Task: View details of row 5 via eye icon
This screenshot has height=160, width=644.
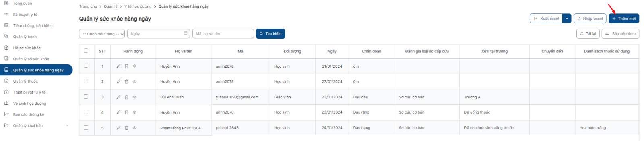Action: click(134, 128)
